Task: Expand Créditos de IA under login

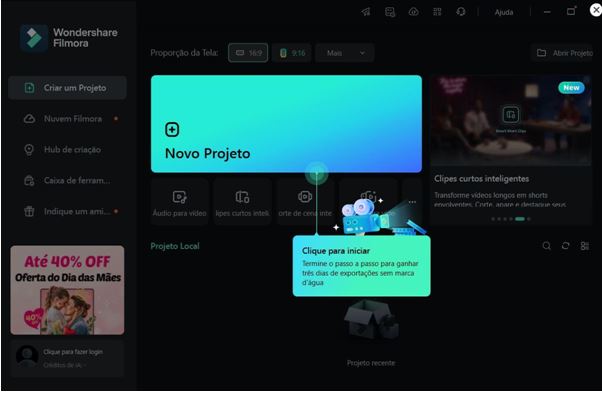Action: pos(64,365)
